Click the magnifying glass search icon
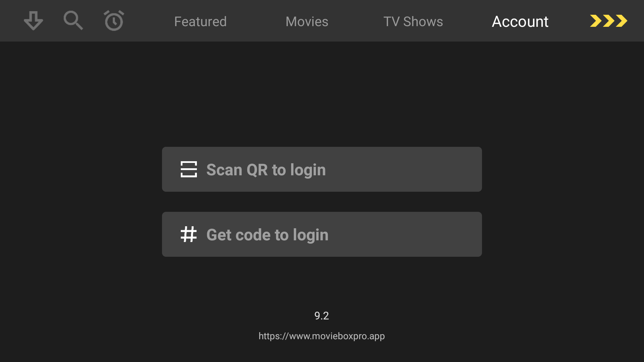The height and width of the screenshot is (362, 644). click(x=73, y=21)
